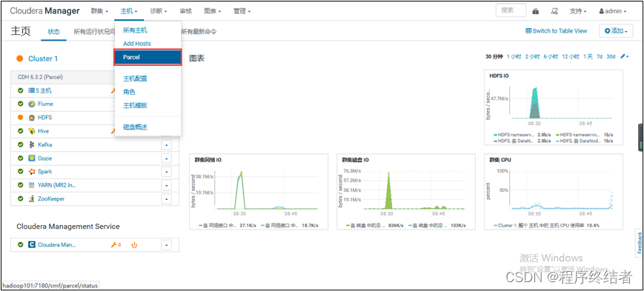This screenshot has width=644, height=291.
Task: Open the admin user dropdown
Action: click(613, 12)
